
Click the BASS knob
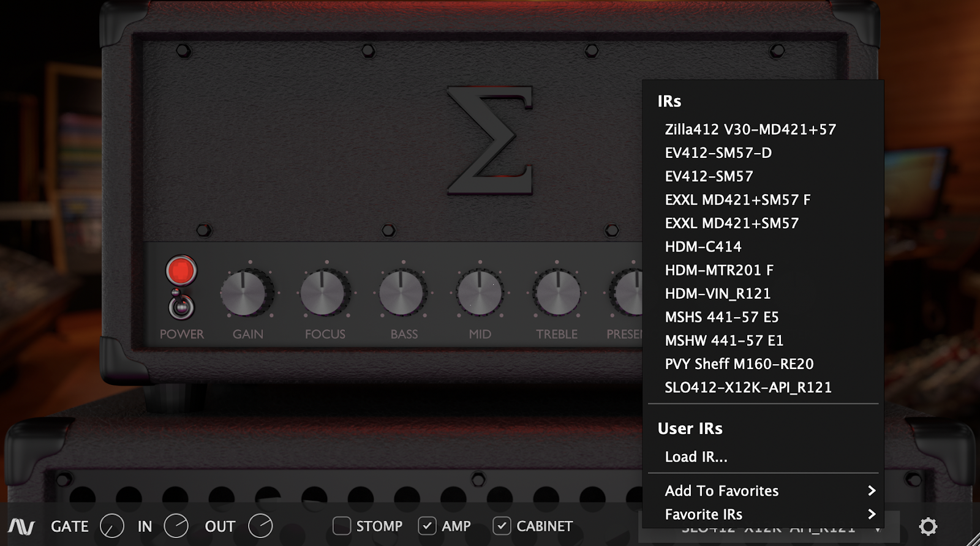pyautogui.click(x=402, y=293)
